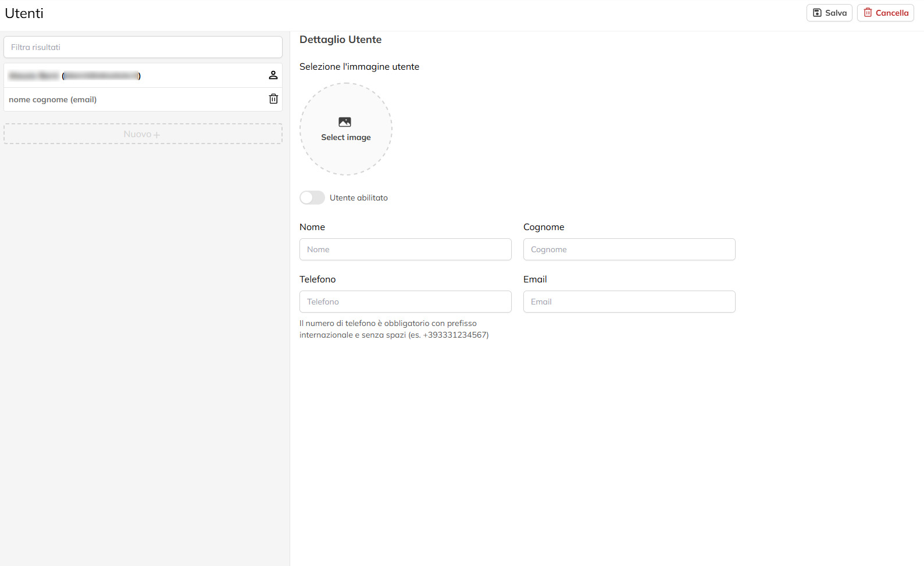Click the floppy disk icon in Salva
The width and height of the screenshot is (924, 566).
[x=817, y=13]
